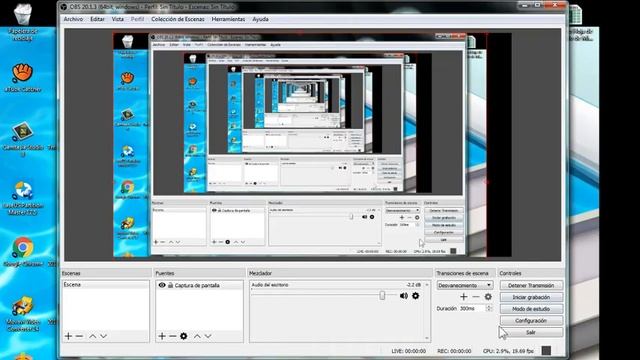The height and width of the screenshot is (360, 640).
Task: Click the status indicator square in status bar
Action: (x=546, y=351)
